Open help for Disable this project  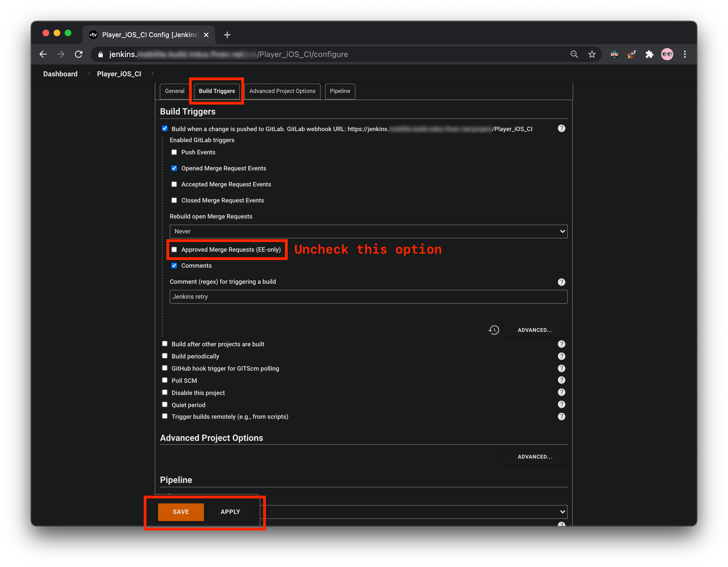coord(561,392)
